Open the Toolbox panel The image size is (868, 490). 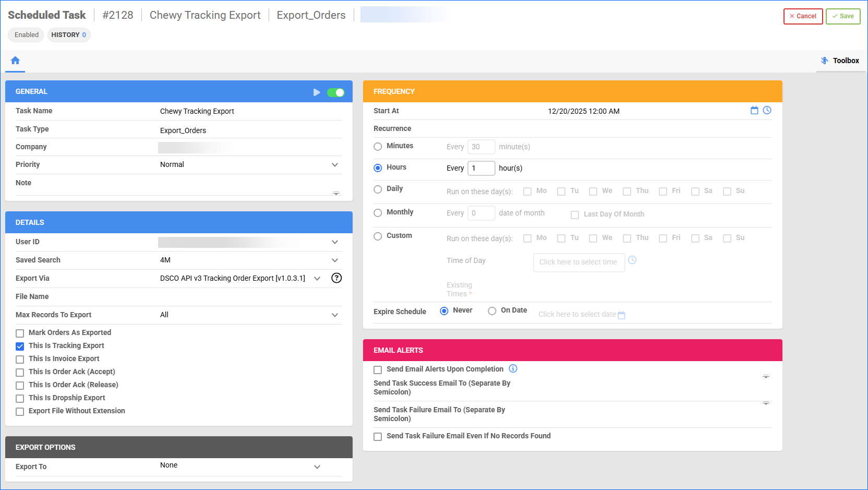[x=840, y=61]
